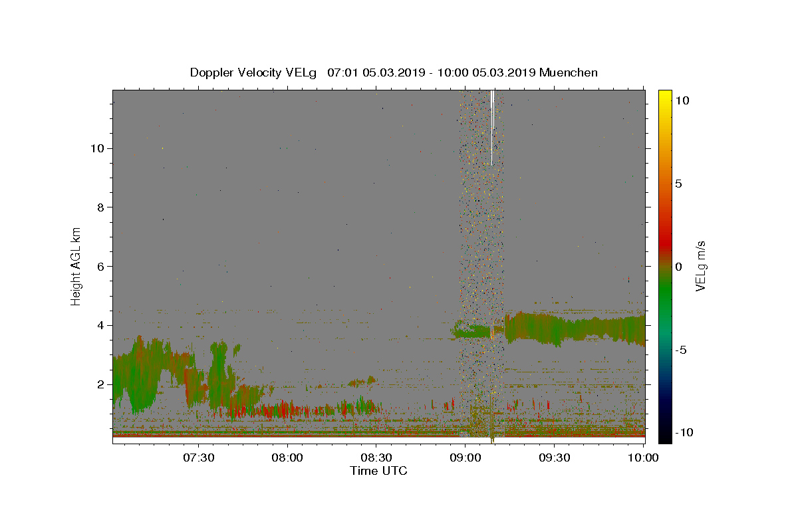Viewport: 798px width, 532px height.
Task: Click the 07:30 time tick label
Action: [199, 458]
